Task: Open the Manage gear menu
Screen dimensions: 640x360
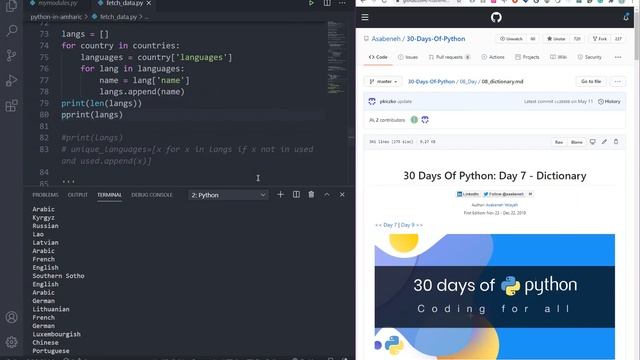Action: (11, 342)
